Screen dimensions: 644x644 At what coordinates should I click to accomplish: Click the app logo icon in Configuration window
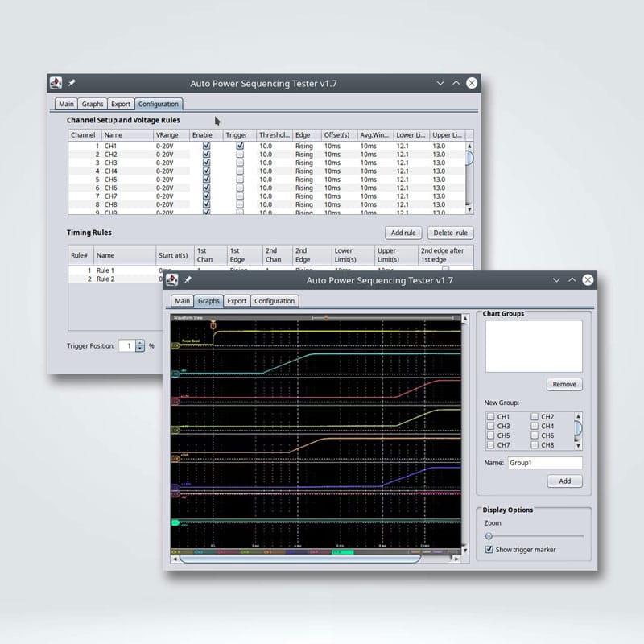coord(56,82)
